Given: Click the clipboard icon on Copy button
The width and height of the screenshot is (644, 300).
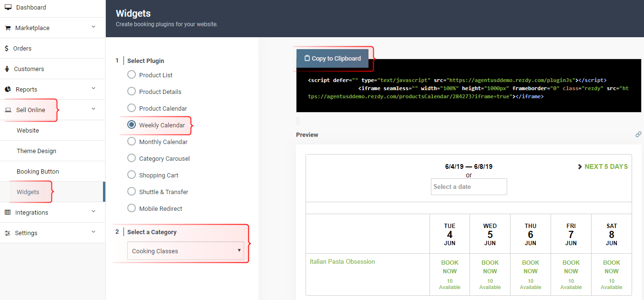Looking at the screenshot, I should (307, 58).
